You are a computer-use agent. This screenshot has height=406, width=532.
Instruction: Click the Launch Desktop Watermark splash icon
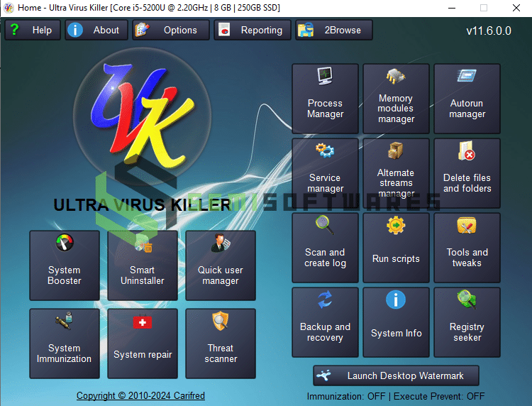[323, 375]
